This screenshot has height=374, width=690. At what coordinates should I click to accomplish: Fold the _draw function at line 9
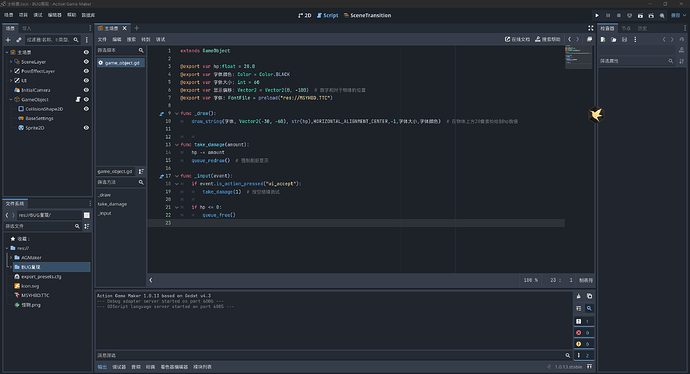[x=177, y=114]
